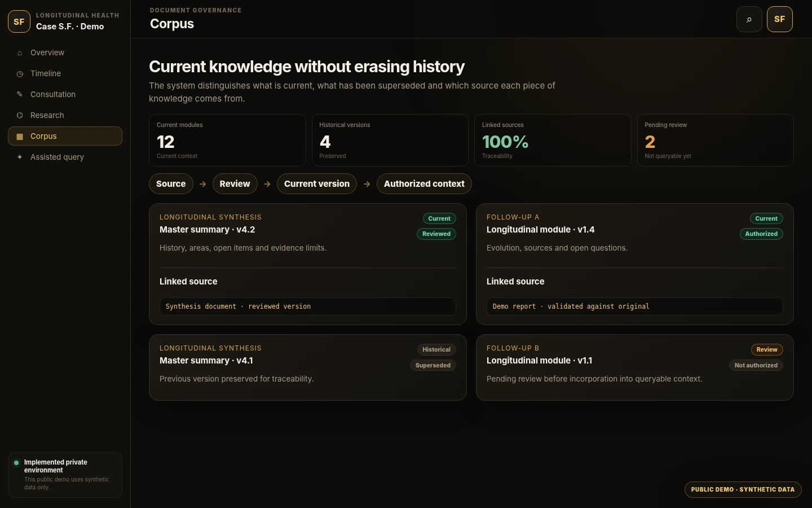Click the Corpus list icon in the sidebar

pos(20,136)
